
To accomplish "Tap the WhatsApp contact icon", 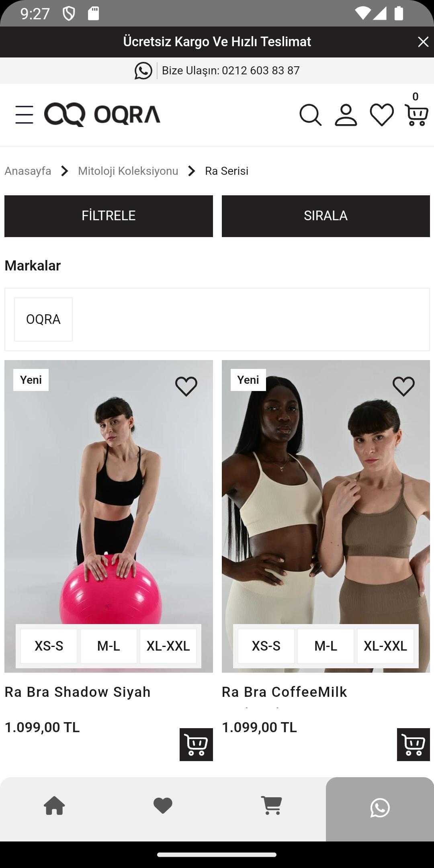I will (143, 71).
